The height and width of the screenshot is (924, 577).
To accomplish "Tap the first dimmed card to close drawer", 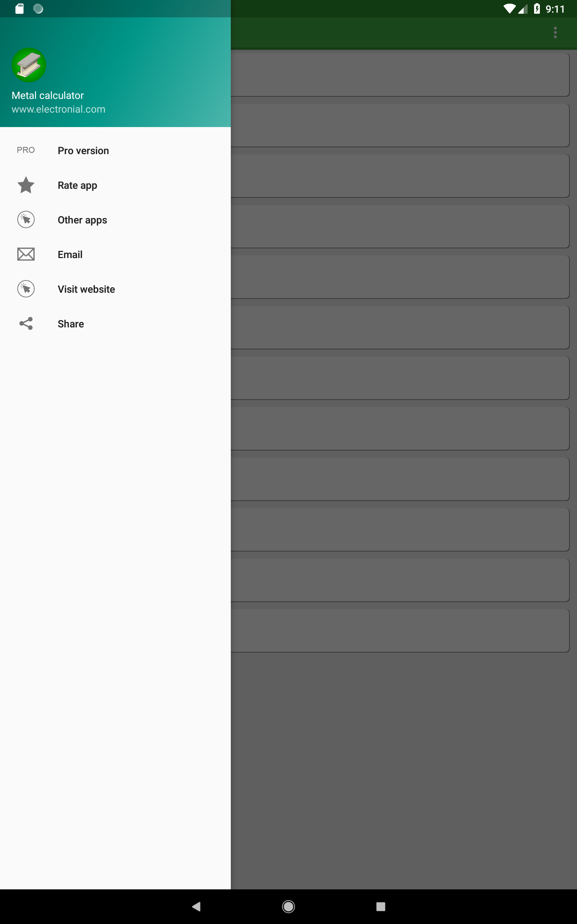I will tap(400, 75).
